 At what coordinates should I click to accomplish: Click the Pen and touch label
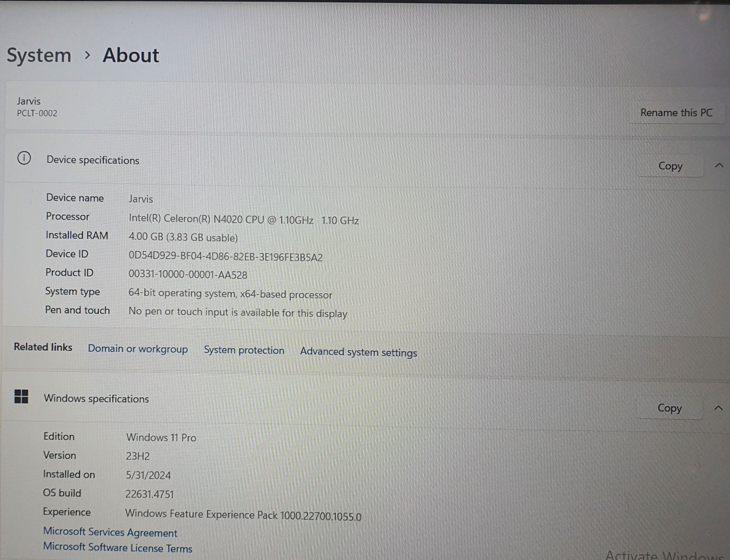click(78, 310)
